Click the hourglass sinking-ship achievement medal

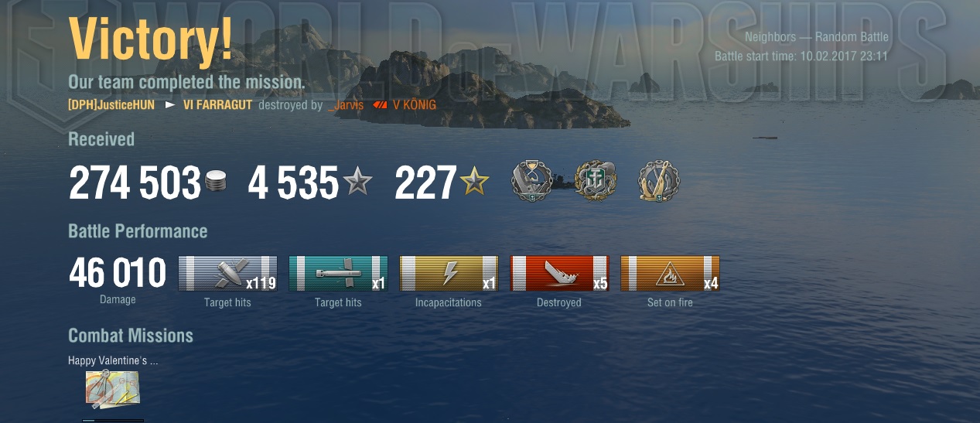coord(534,183)
